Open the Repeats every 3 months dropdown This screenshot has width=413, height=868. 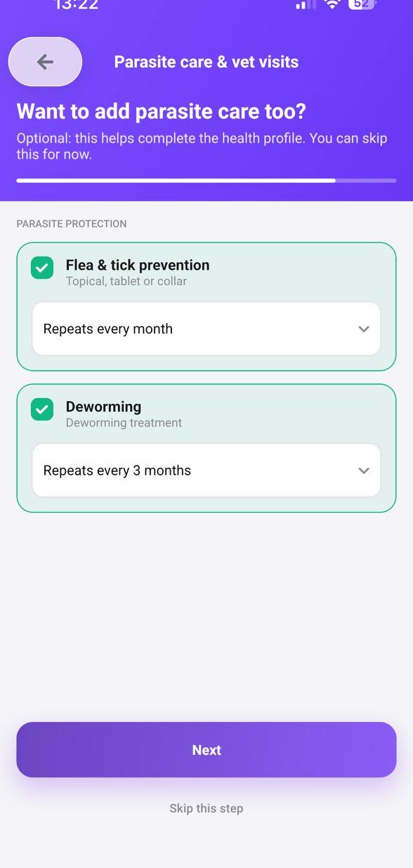coord(206,471)
